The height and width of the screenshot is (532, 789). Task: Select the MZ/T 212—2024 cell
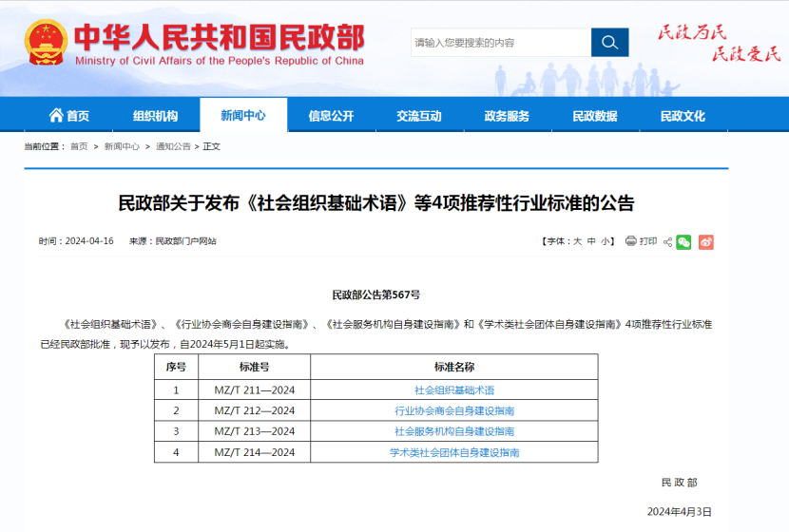pos(255,410)
